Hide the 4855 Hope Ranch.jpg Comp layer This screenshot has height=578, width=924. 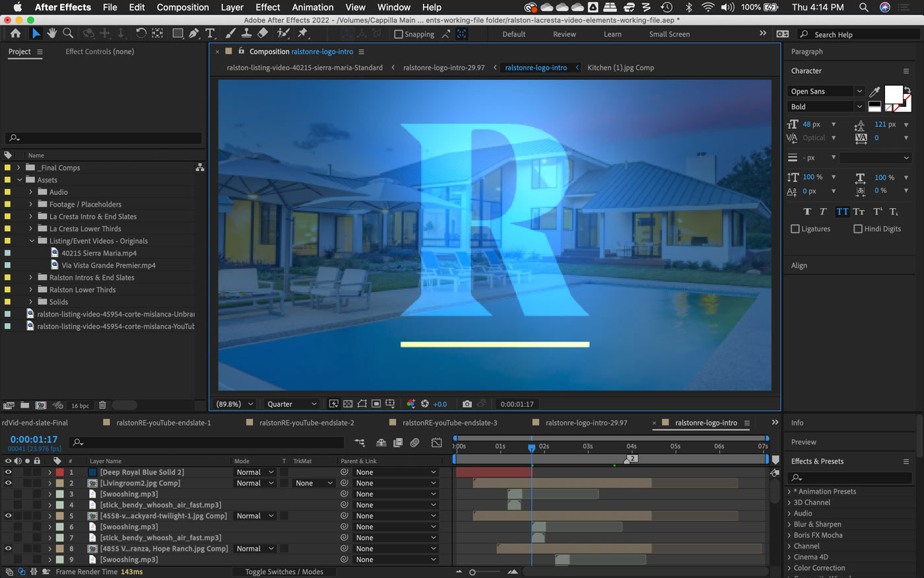click(9, 548)
